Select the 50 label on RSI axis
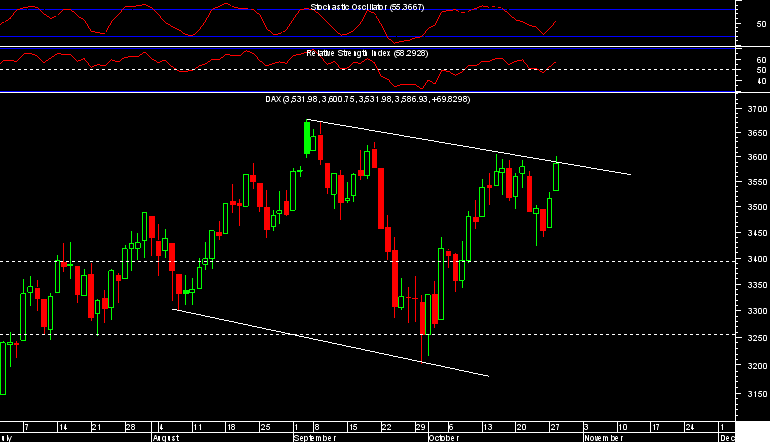 tap(761, 70)
